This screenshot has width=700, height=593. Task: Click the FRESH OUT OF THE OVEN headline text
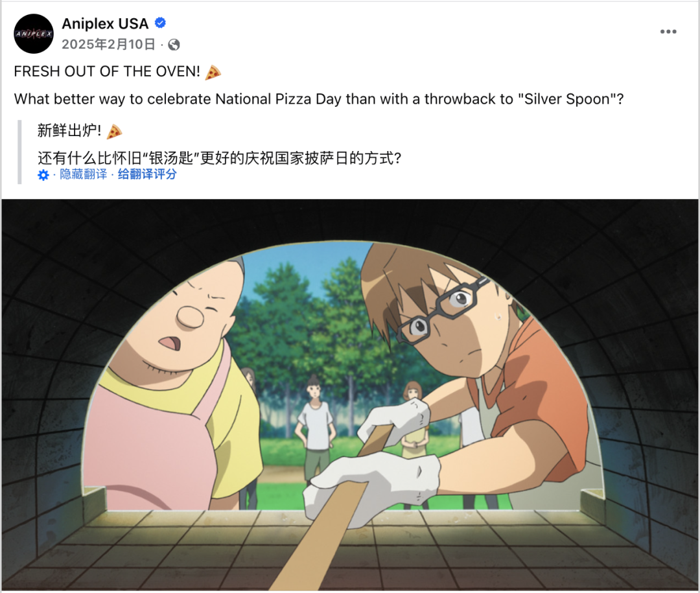[107, 71]
